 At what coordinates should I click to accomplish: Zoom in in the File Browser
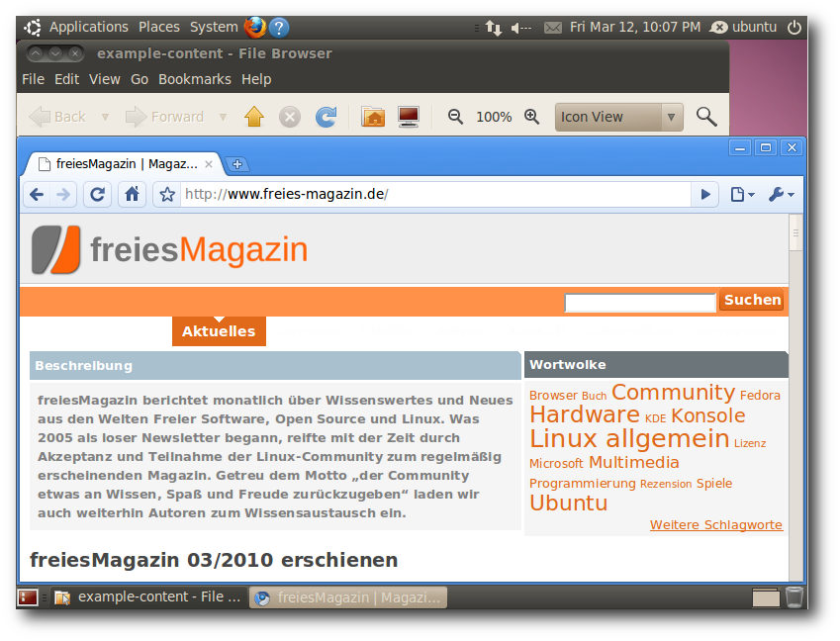pyautogui.click(x=531, y=116)
